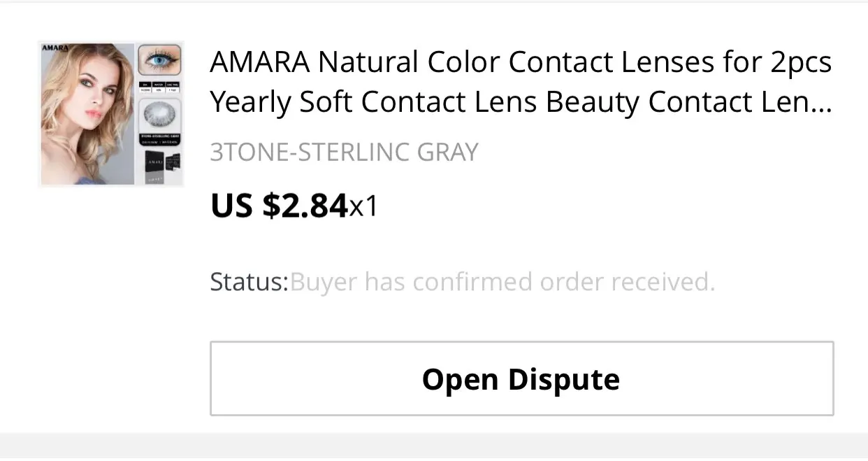Click the blue eye close-up image
Screen dimensions: 868x461
tap(159, 61)
